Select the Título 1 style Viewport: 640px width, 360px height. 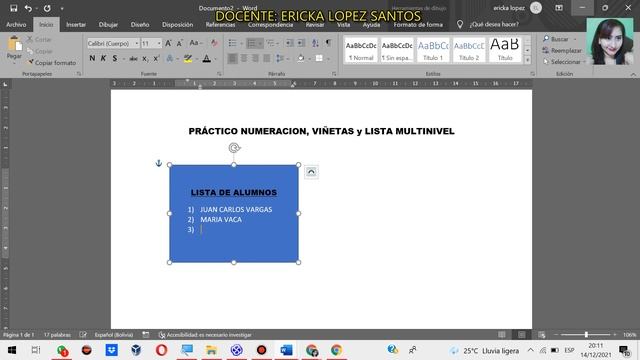click(x=433, y=50)
